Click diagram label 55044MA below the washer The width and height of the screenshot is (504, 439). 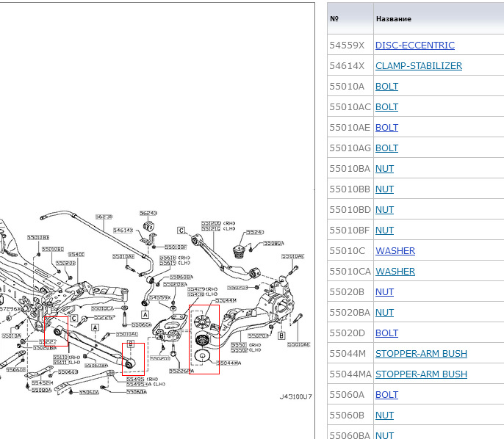pos(228,363)
